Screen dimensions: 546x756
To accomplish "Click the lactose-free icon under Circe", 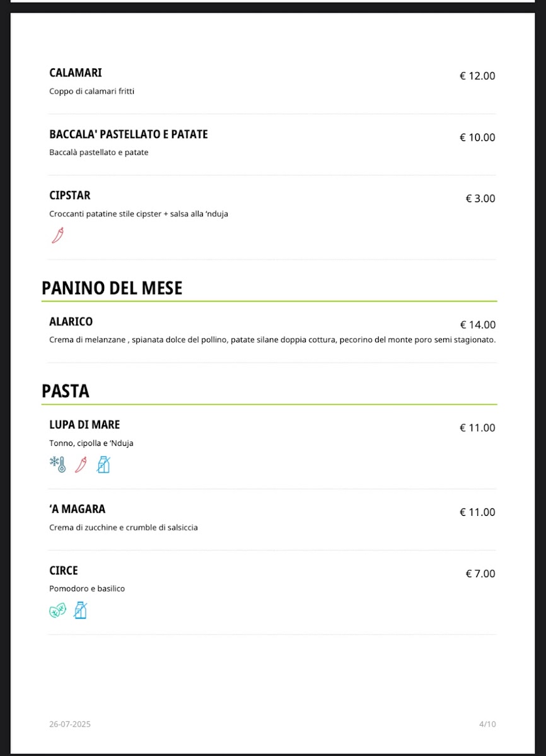I will [x=80, y=610].
